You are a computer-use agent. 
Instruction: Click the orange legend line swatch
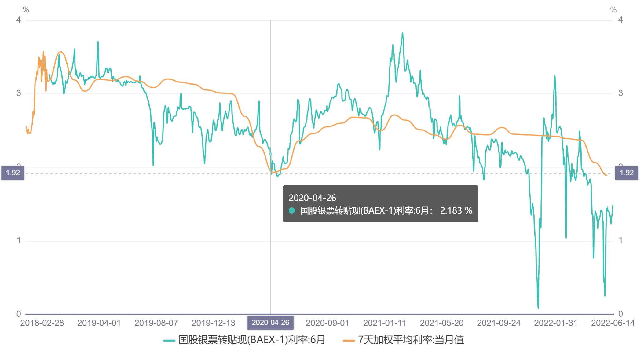[x=349, y=340]
